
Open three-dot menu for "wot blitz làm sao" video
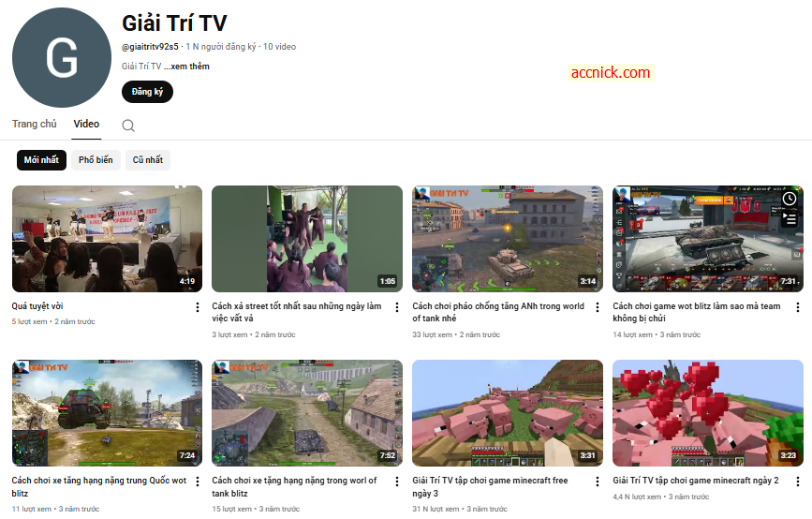pyautogui.click(x=798, y=307)
